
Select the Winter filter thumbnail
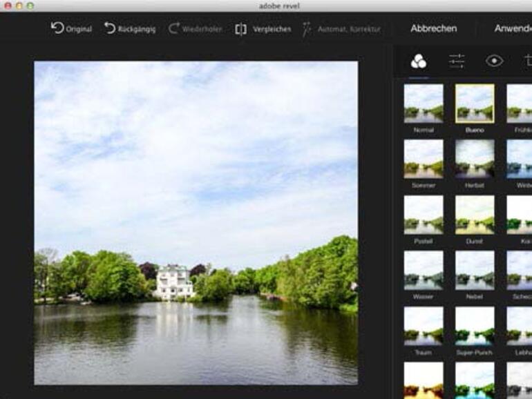coord(519,159)
